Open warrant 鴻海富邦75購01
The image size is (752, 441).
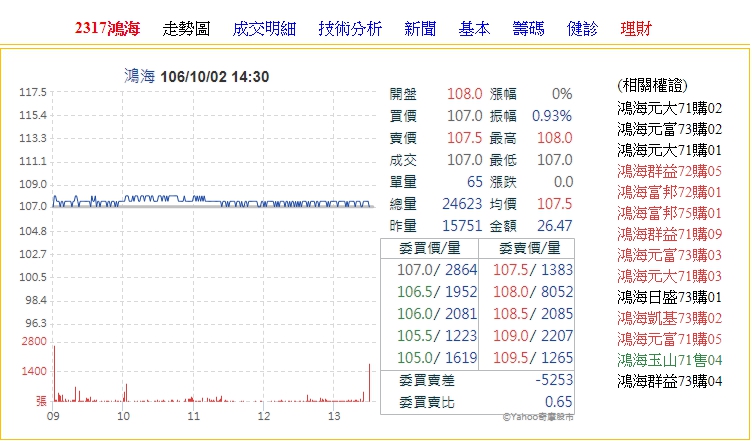click(x=669, y=213)
